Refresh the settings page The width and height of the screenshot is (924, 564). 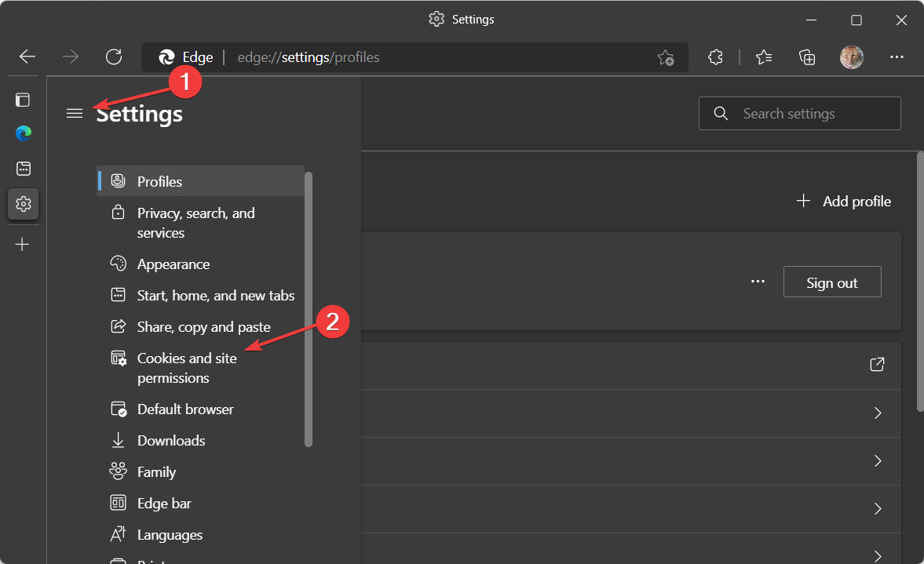click(x=114, y=57)
